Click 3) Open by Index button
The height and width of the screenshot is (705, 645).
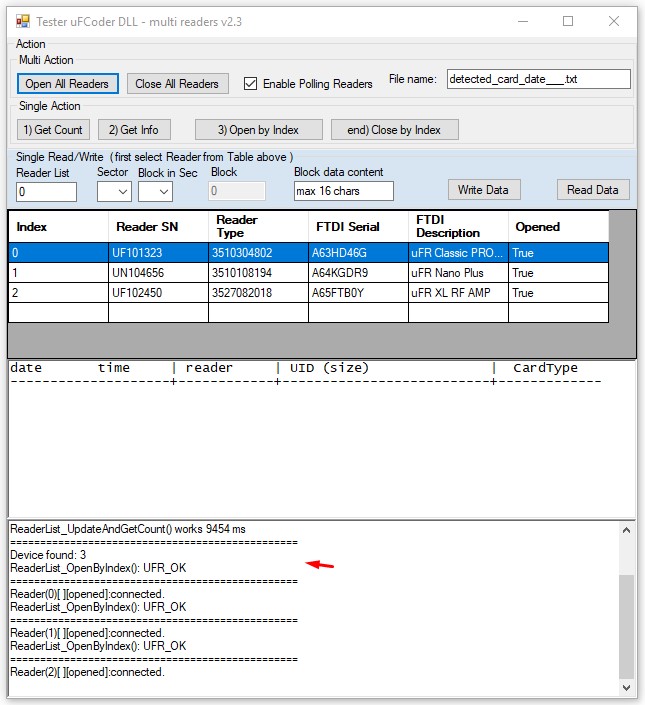click(258, 130)
